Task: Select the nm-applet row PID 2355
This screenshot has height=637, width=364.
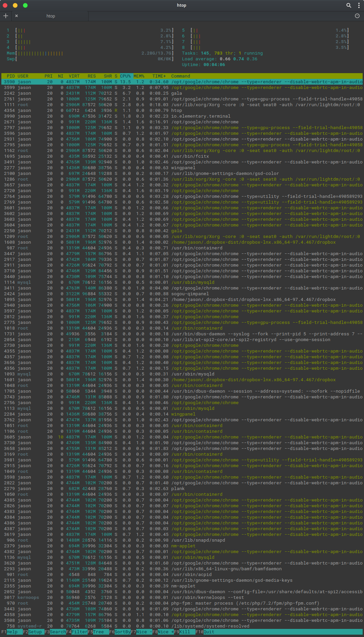Action: coord(182,586)
